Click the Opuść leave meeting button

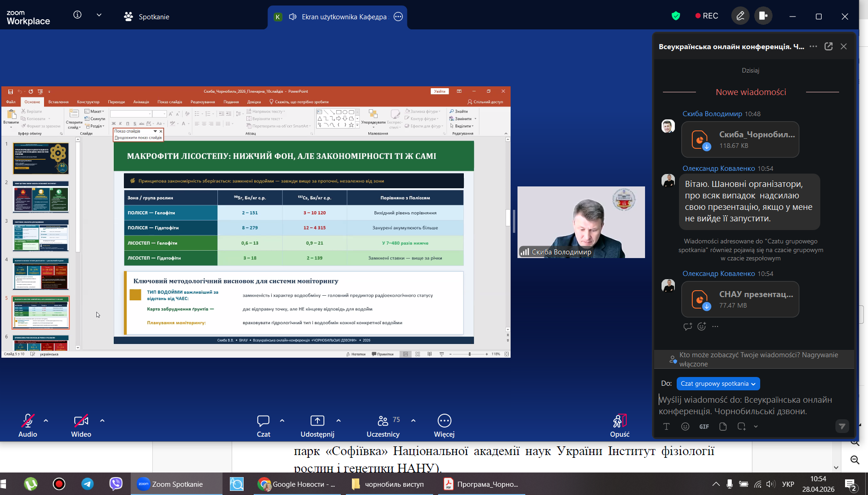[619, 425]
